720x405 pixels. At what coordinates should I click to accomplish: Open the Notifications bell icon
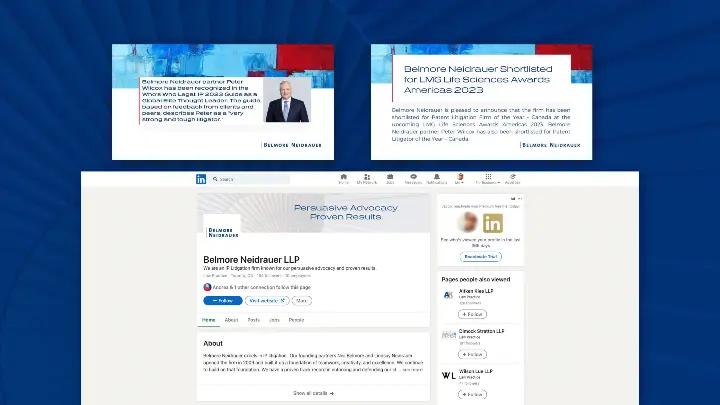pos(437,177)
